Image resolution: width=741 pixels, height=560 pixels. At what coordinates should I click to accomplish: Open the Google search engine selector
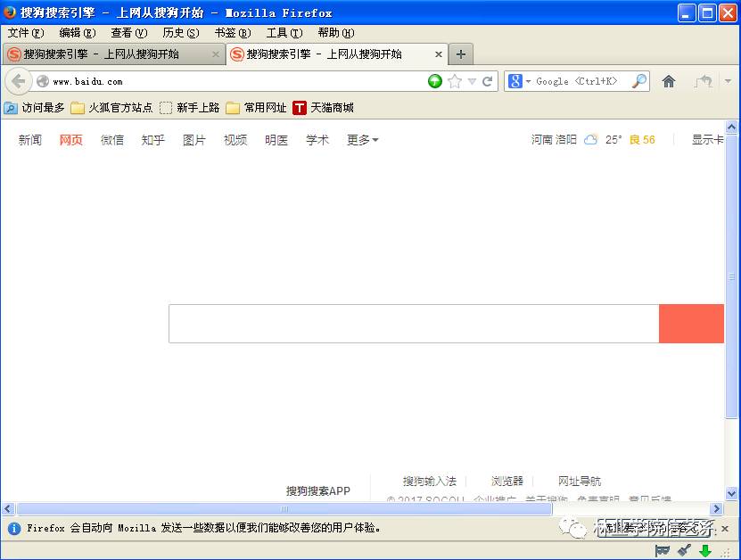tap(519, 81)
